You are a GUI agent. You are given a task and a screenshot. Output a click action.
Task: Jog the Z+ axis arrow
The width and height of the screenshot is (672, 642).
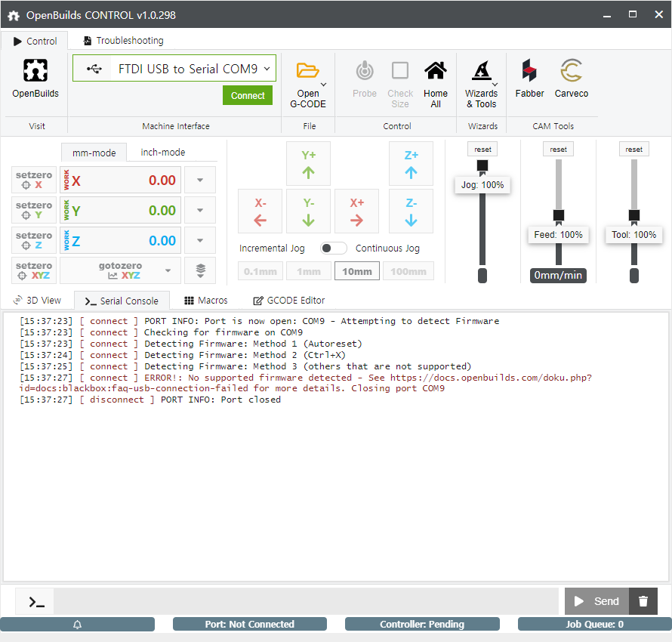[x=411, y=164]
